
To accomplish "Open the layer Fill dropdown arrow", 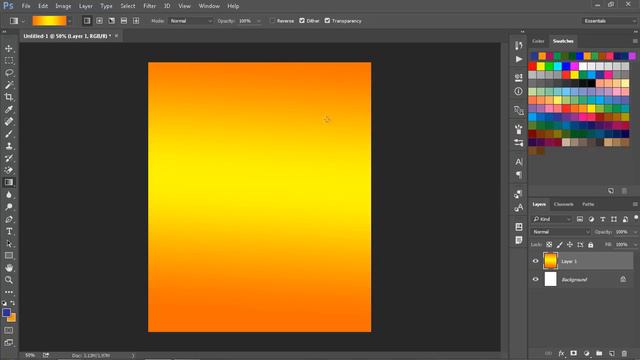I will click(x=635, y=244).
